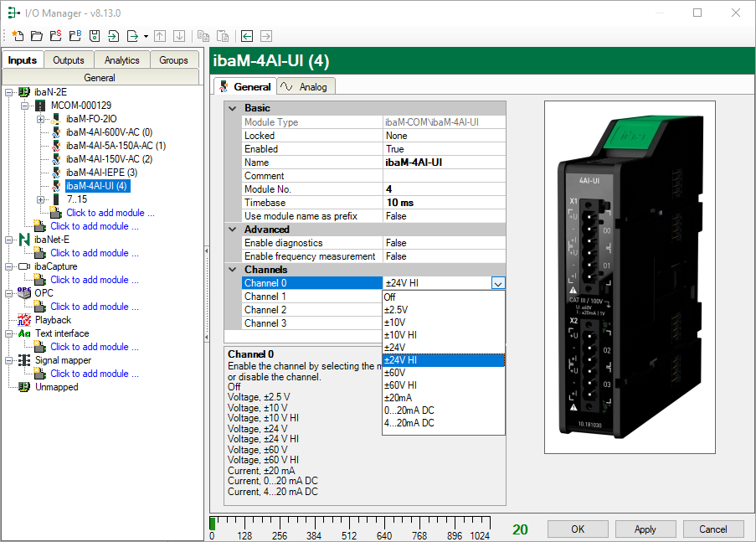Click the save disk toolbar icon
Screen dimensions: 756x542
(x=94, y=36)
